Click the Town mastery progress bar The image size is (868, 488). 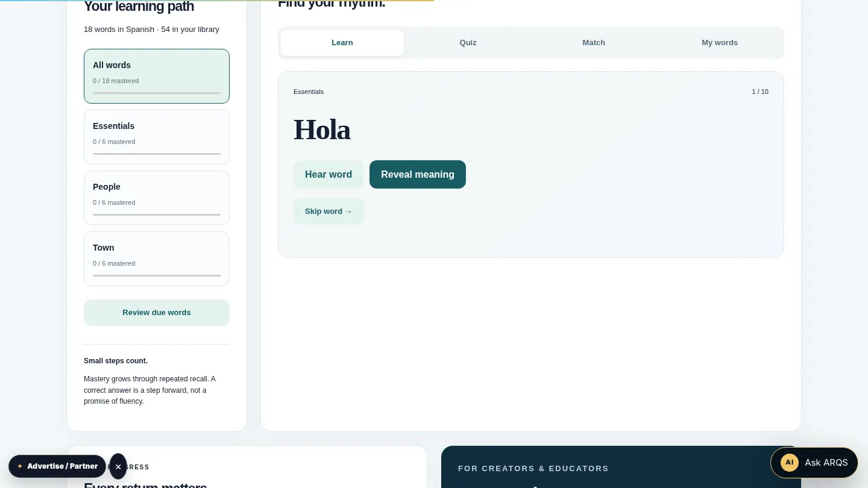157,275
